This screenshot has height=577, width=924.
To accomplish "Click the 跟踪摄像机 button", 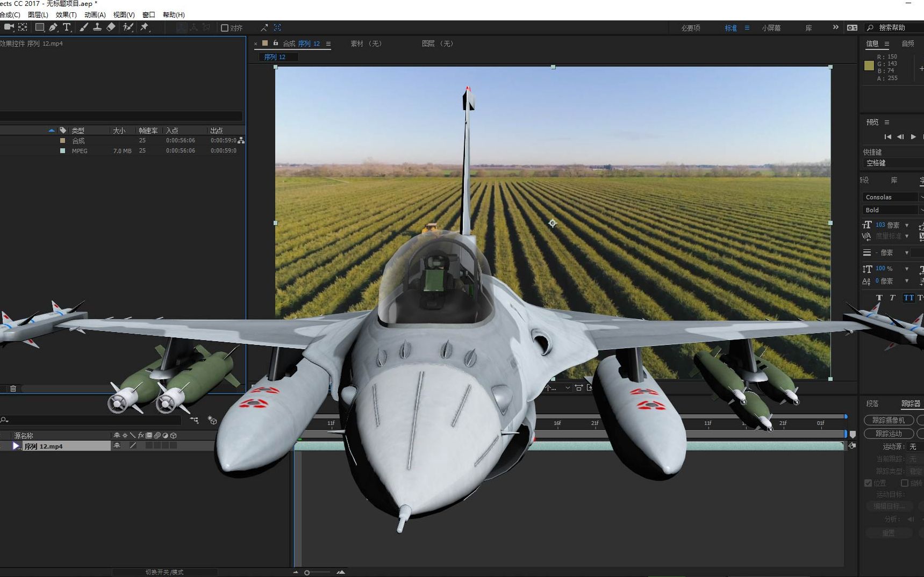I will coord(889,420).
